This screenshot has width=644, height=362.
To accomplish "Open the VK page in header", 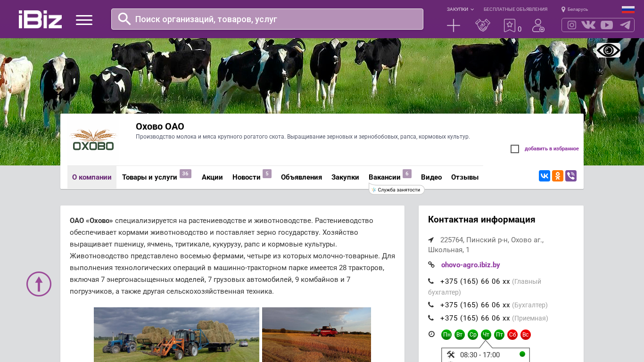I will click(588, 25).
